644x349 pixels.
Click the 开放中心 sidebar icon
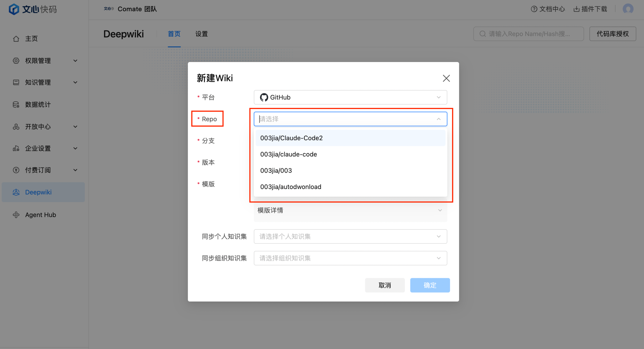pos(16,127)
